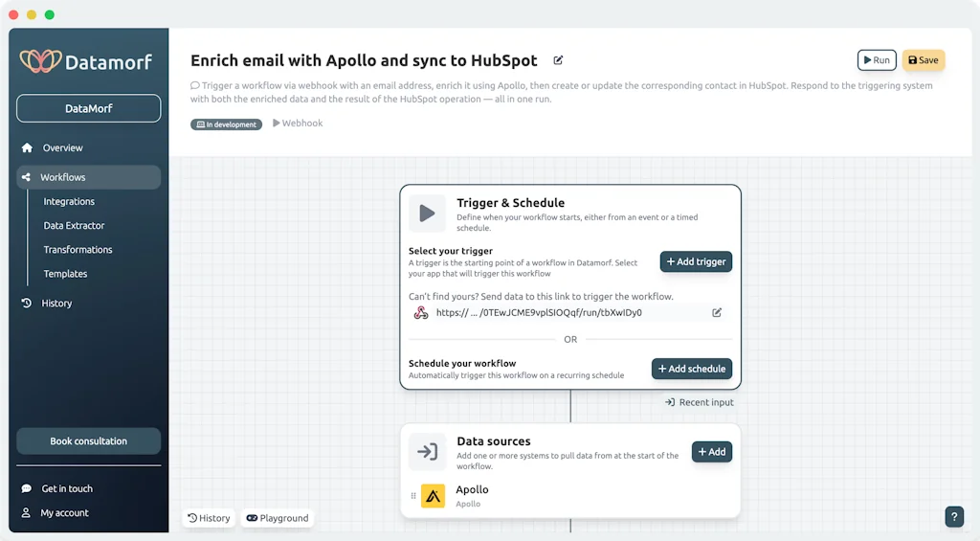The height and width of the screenshot is (541, 980).
Task: Click the In development status badge
Action: point(226,124)
